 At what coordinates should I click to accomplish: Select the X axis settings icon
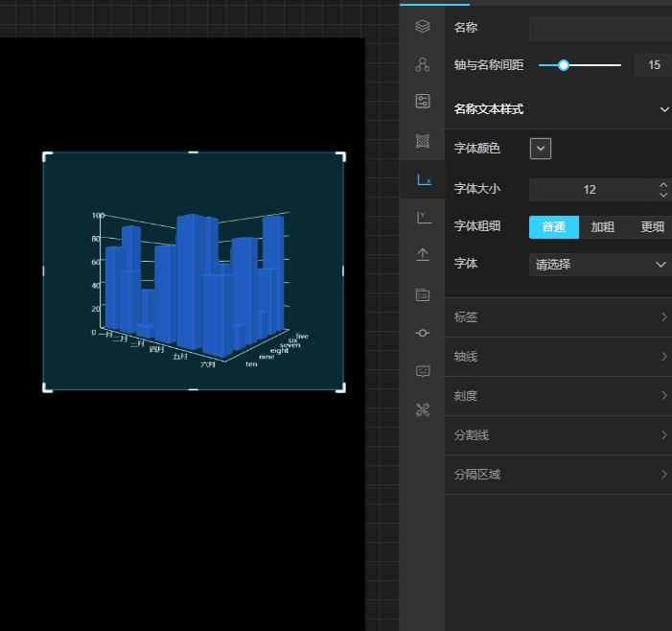click(424, 179)
